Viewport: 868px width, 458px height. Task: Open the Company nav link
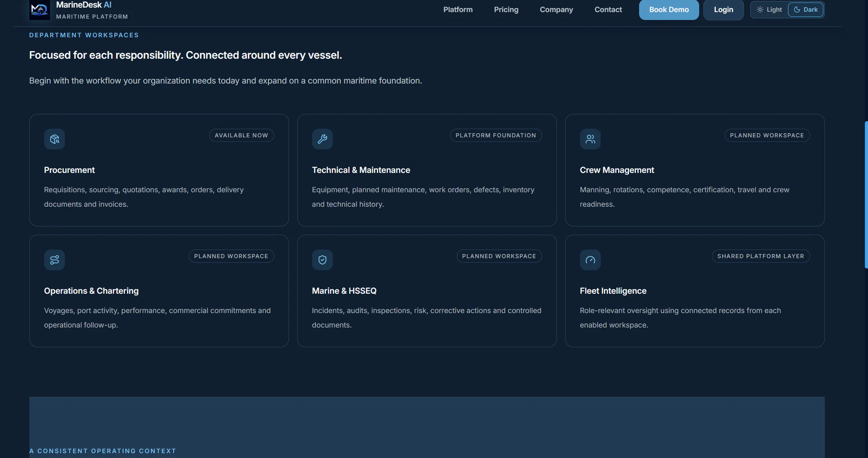coord(556,10)
